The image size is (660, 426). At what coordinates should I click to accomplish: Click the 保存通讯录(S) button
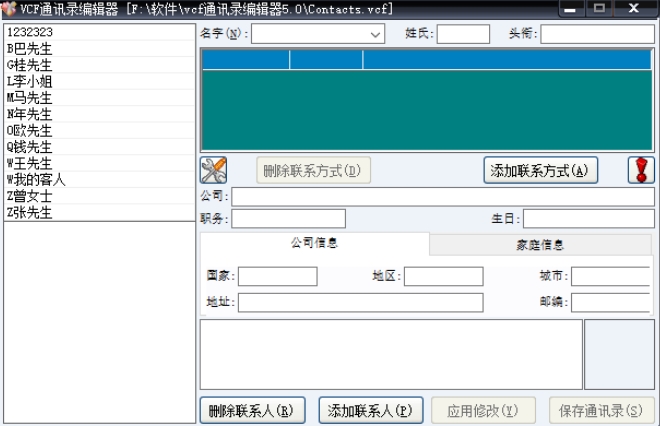tap(602, 410)
